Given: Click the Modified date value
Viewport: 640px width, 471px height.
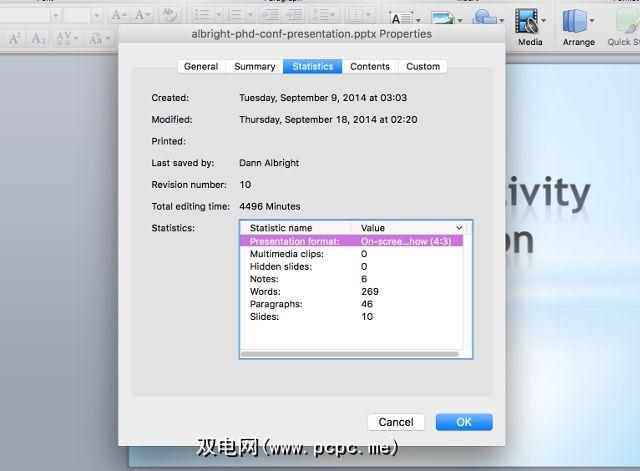Looking at the screenshot, I should 328,120.
